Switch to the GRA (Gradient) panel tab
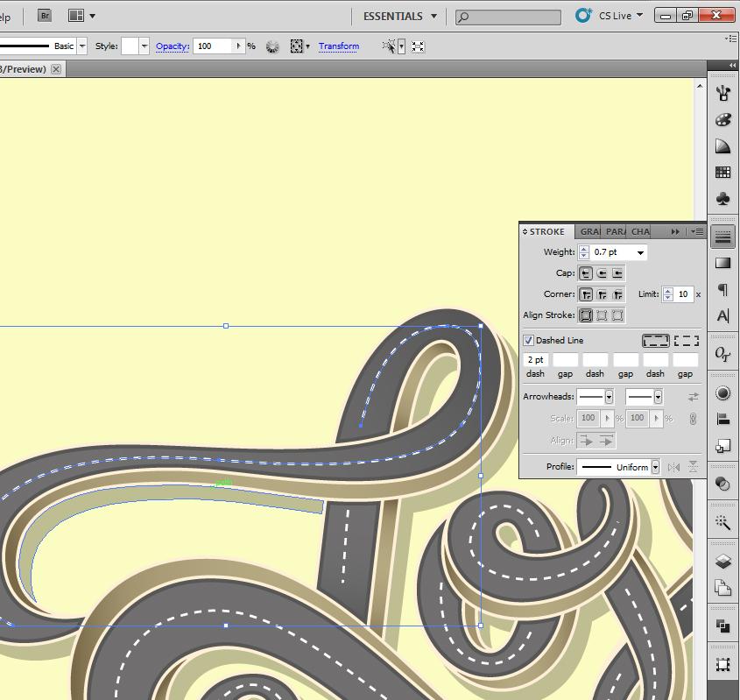Image resolution: width=740 pixels, height=700 pixels. coord(589,231)
